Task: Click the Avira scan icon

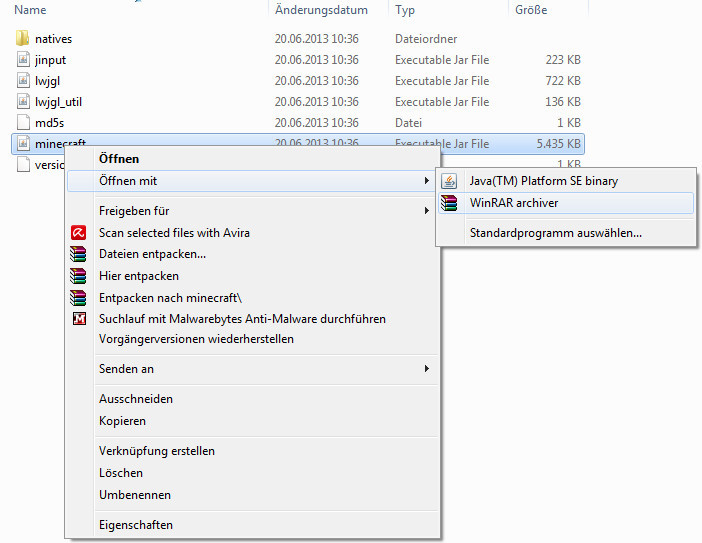Action: [x=78, y=233]
